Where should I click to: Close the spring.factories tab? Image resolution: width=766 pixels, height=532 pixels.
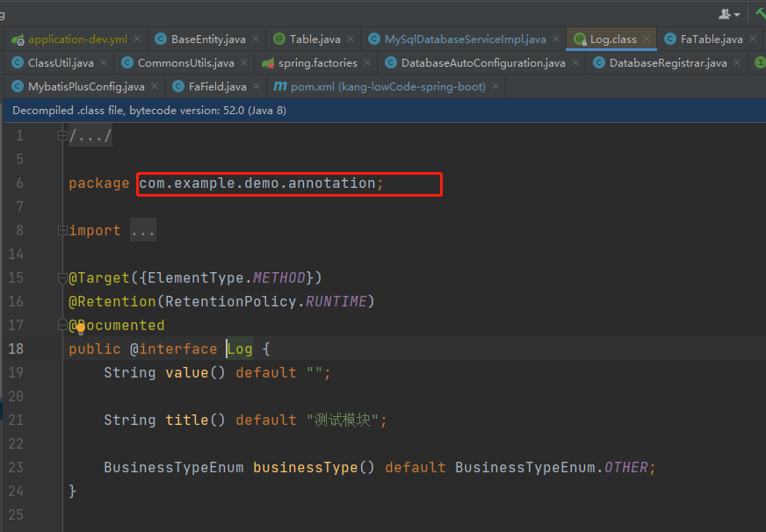[x=367, y=63]
